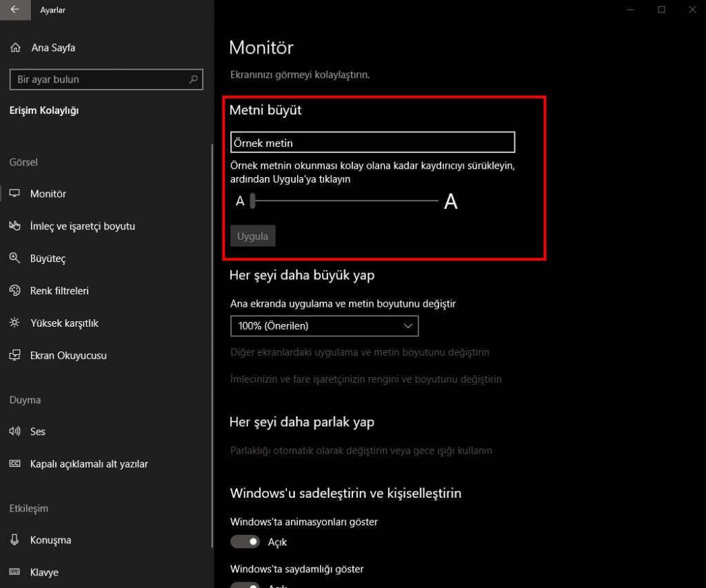Expand the 100% (Önerilen) scaling dropdown
The height and width of the screenshot is (588, 706).
[x=324, y=325]
